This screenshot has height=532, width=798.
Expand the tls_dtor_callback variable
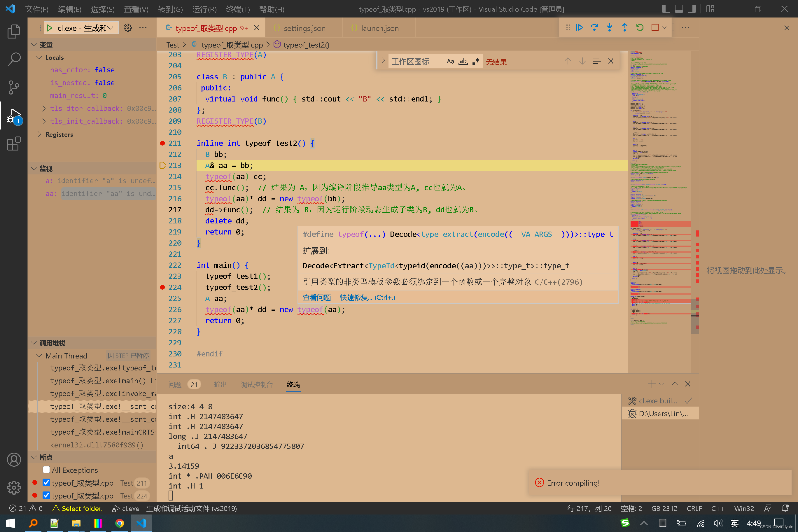[44, 108]
